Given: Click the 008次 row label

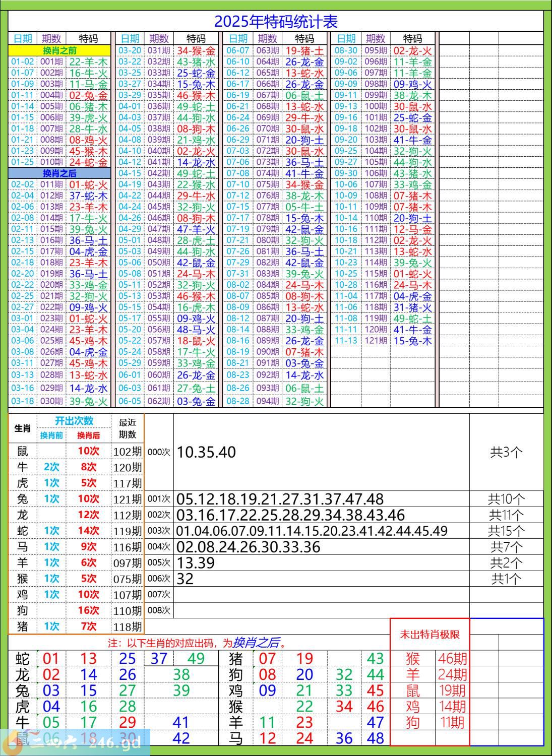Looking at the screenshot, I should (x=159, y=610).
